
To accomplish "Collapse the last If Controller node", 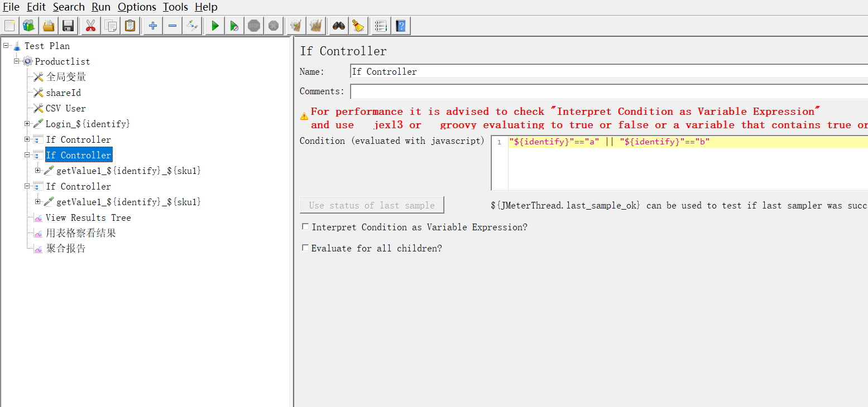I will (x=27, y=186).
